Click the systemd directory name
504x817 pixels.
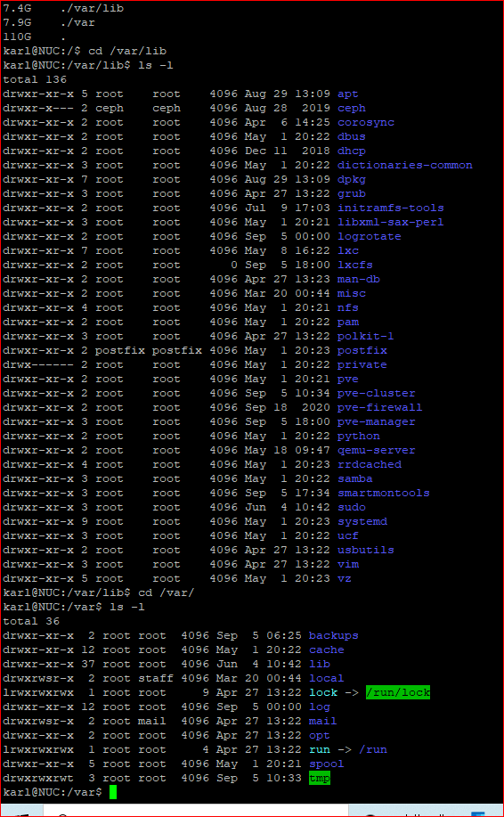362,521
